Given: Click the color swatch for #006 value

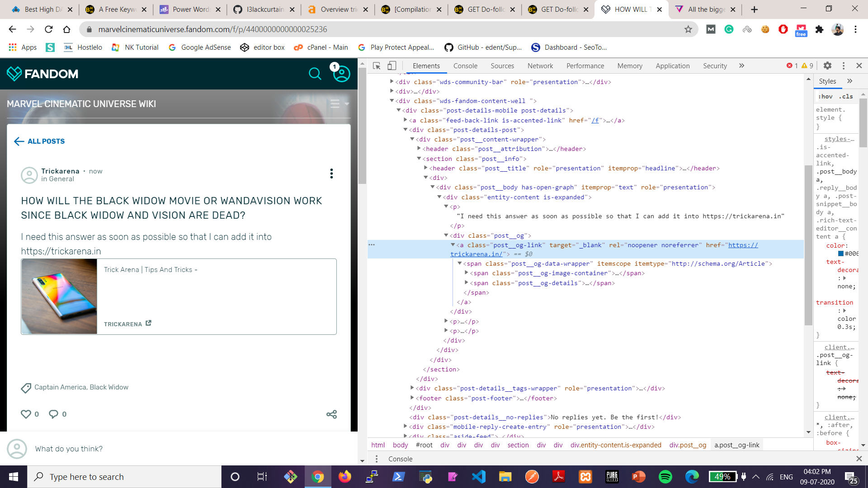Looking at the screenshot, I should click(841, 253).
